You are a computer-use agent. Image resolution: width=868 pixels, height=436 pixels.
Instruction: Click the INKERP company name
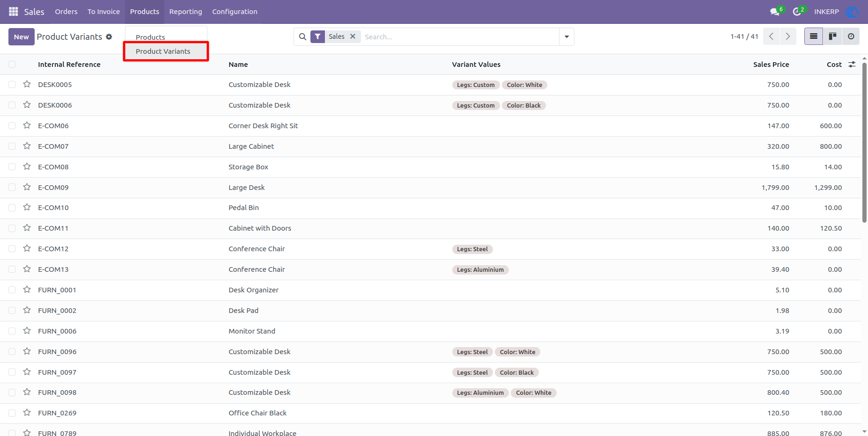(826, 12)
